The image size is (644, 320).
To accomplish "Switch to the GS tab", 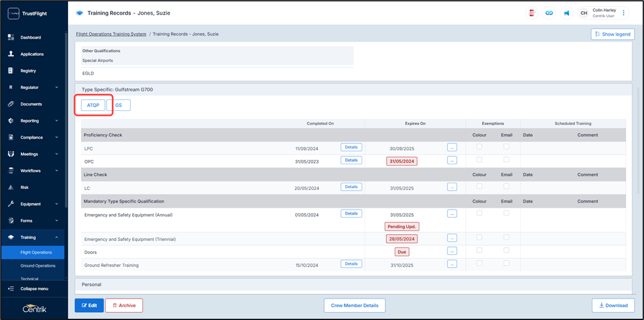I will pyautogui.click(x=118, y=105).
